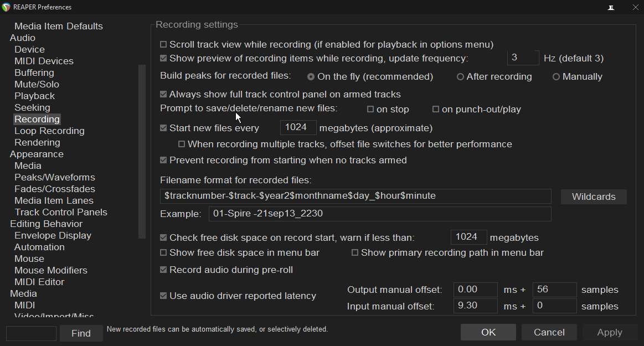Image resolution: width=644 pixels, height=346 pixels.
Task: Toggle prevent recording when no tracks armed
Action: pyautogui.click(x=163, y=161)
